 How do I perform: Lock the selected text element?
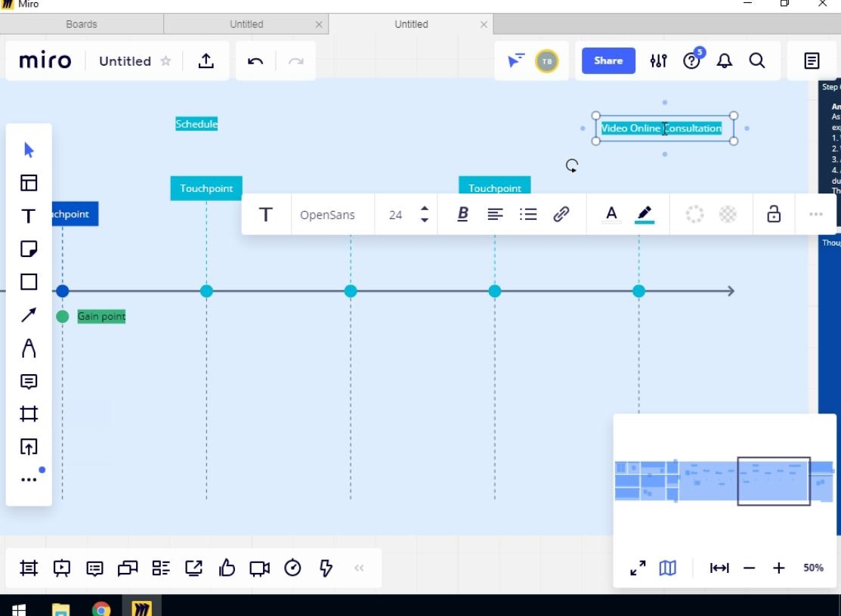[x=774, y=214]
